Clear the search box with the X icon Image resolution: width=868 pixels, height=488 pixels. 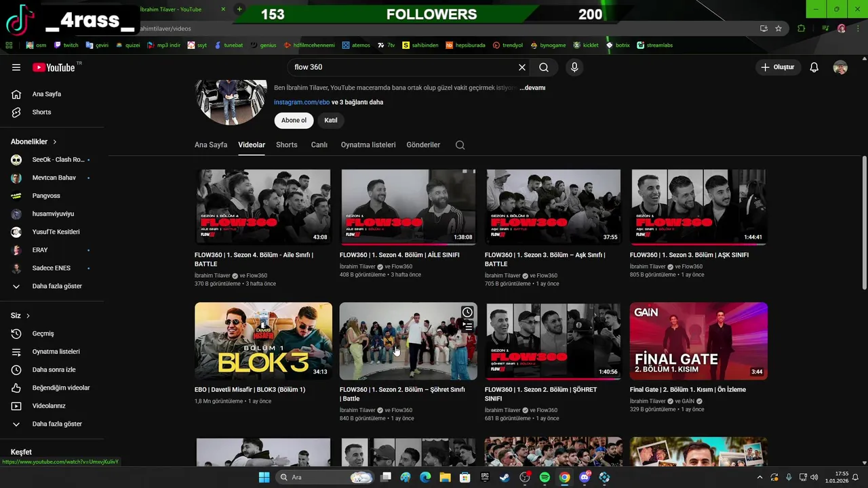coord(522,67)
